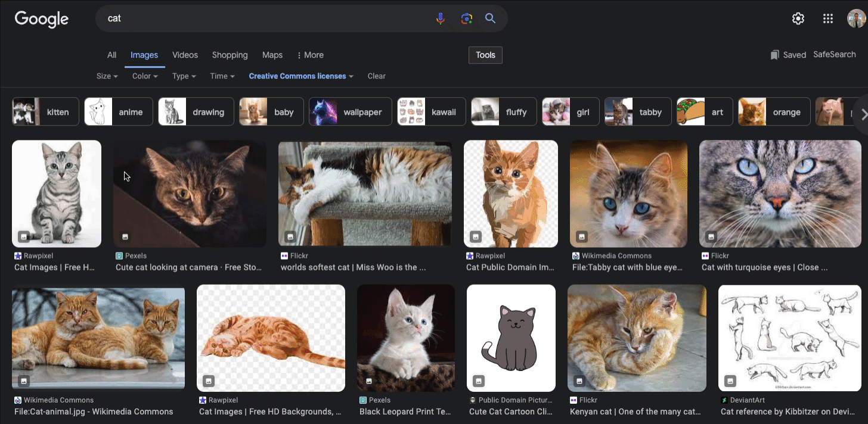The height and width of the screenshot is (424, 868).
Task: Open the Kenyan cat Flickr image
Action: (x=637, y=338)
